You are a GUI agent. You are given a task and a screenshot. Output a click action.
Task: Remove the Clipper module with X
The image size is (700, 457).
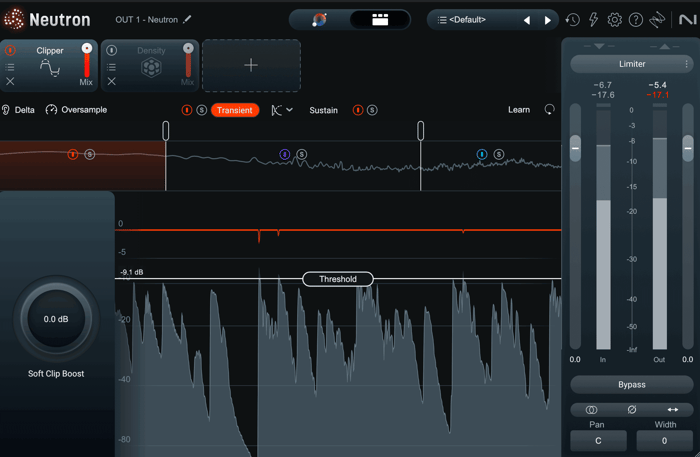click(x=10, y=81)
